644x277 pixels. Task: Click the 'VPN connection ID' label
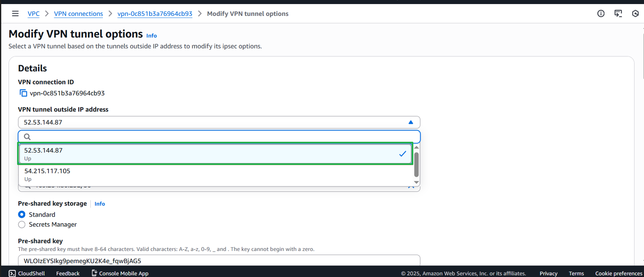(46, 82)
